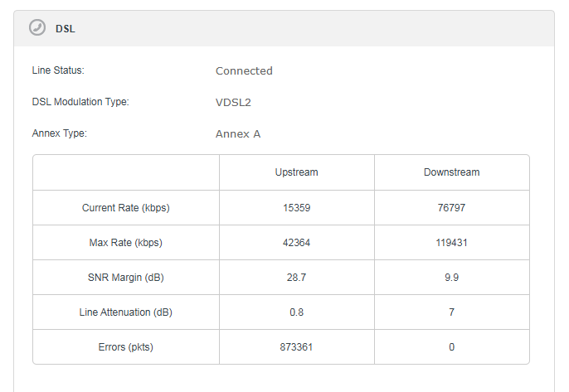Select the Current Rate (kbps) row label
This screenshot has width=569, height=392.
(126, 208)
